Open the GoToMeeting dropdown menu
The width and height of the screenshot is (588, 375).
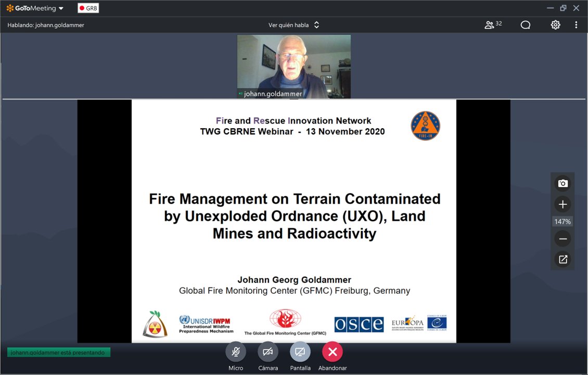point(61,8)
